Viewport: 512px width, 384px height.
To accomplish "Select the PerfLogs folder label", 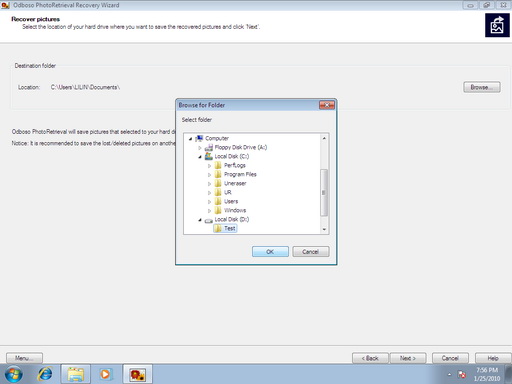I will pos(235,165).
